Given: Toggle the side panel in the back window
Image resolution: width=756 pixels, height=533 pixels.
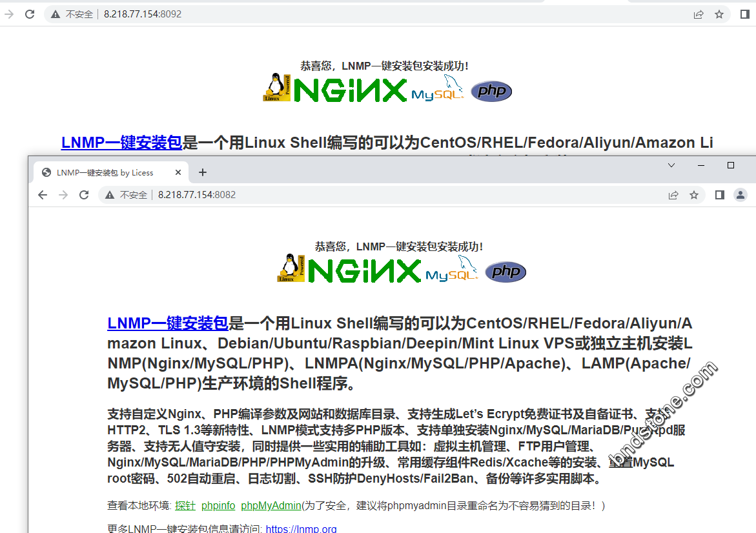Looking at the screenshot, I should coord(744,14).
